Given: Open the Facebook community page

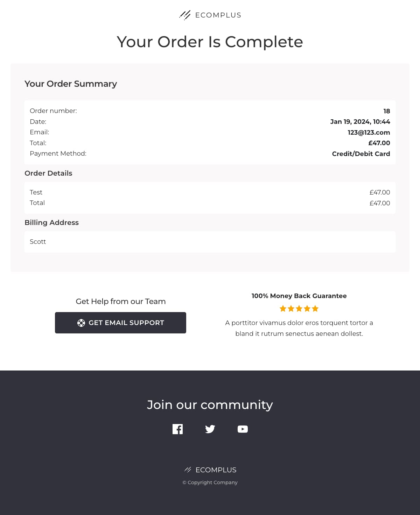Looking at the screenshot, I should click(177, 429).
